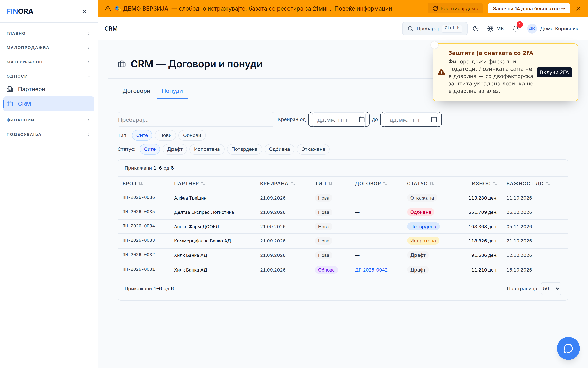Collapse the ОДНОСИ sidebar section
Viewport: 588px width, 368px height.
pyautogui.click(x=49, y=76)
